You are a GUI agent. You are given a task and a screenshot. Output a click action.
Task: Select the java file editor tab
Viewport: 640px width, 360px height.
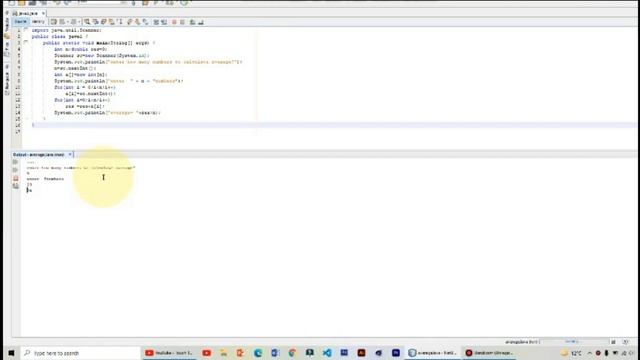point(27,13)
